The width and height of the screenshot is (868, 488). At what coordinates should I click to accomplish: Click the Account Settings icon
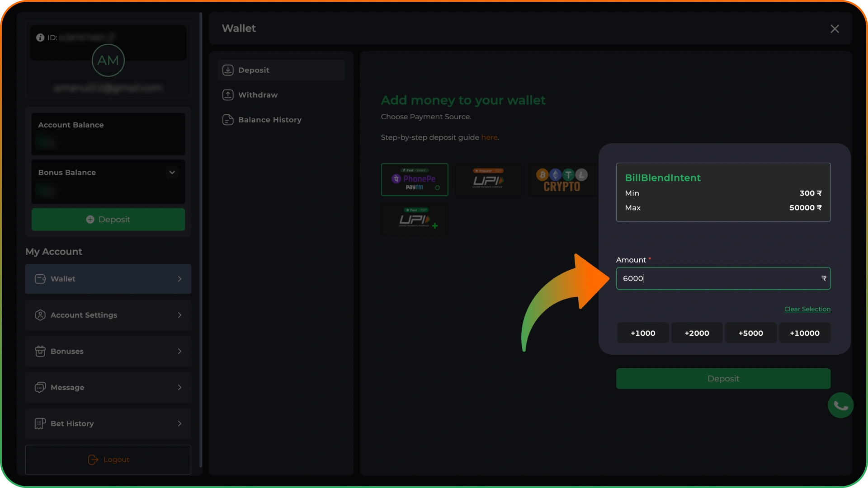pyautogui.click(x=40, y=315)
